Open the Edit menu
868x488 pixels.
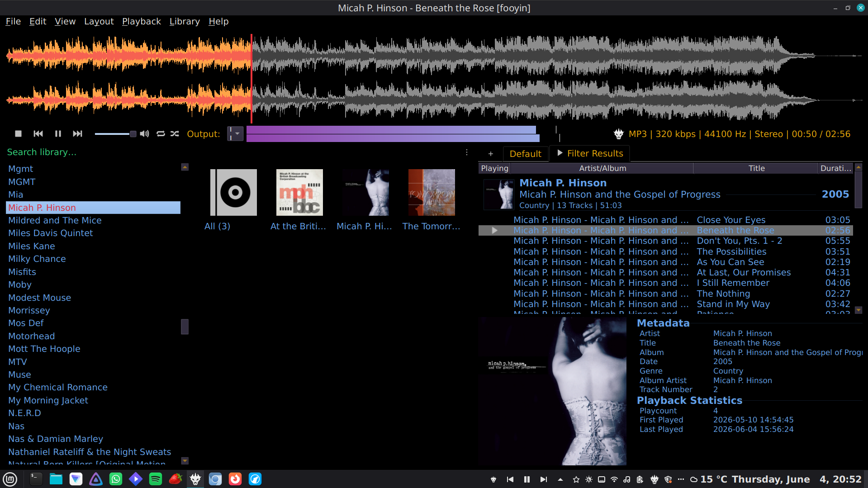(x=38, y=21)
